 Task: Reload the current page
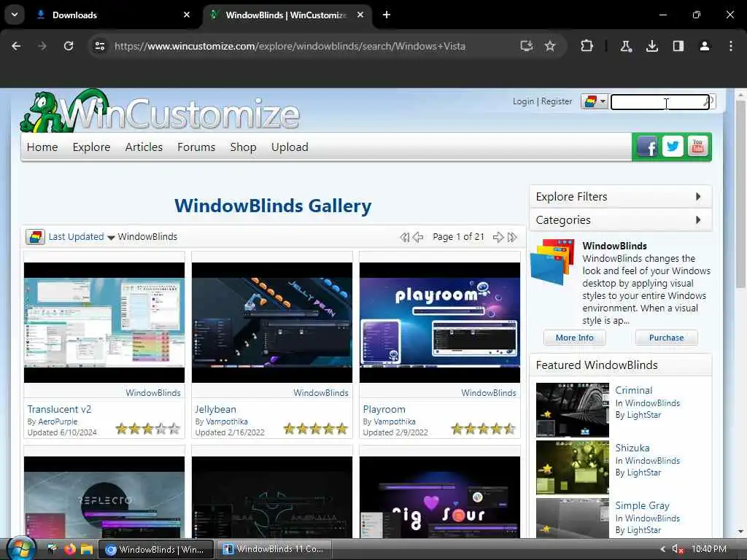tap(69, 46)
